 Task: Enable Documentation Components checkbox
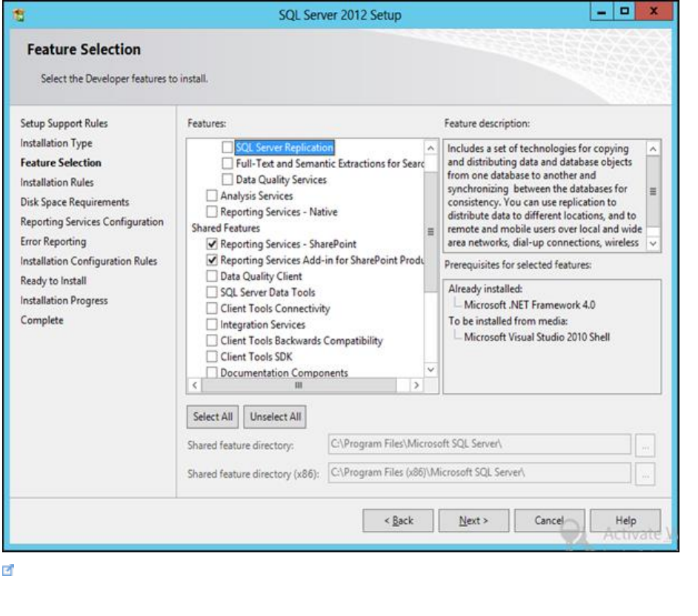click(x=212, y=372)
